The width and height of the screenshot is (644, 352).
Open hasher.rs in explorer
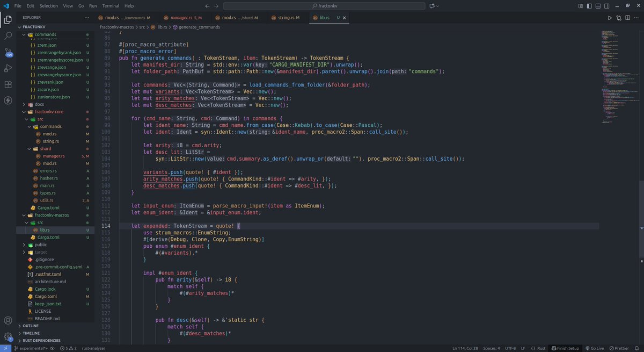coord(48,178)
